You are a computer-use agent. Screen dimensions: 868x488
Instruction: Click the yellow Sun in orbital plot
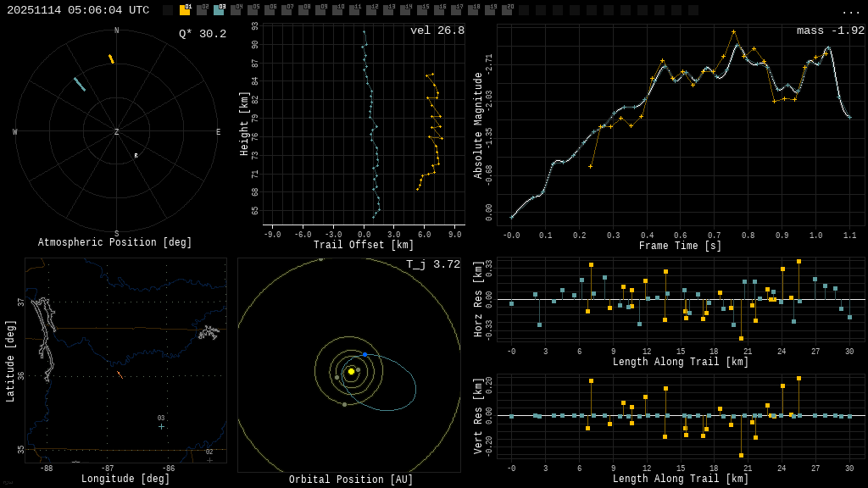[x=351, y=371]
